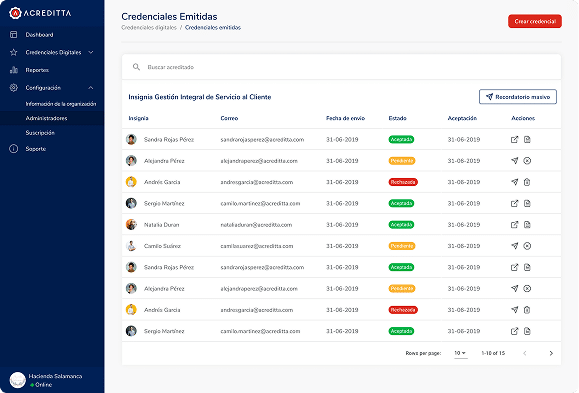This screenshot has height=393, width=579.
Task: Expand the Credenciales Digitales menu chevron
Action: [91, 52]
